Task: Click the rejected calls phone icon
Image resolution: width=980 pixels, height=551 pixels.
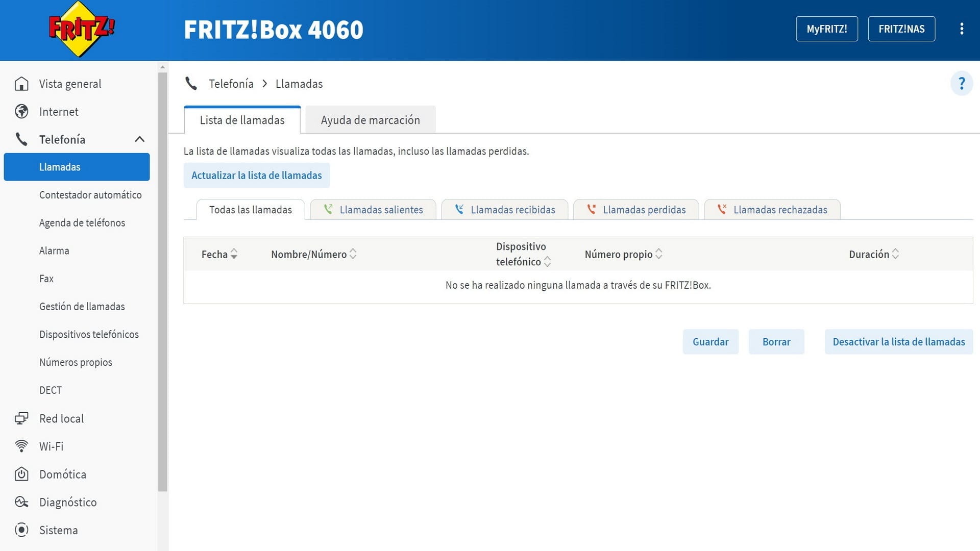Action: point(722,209)
